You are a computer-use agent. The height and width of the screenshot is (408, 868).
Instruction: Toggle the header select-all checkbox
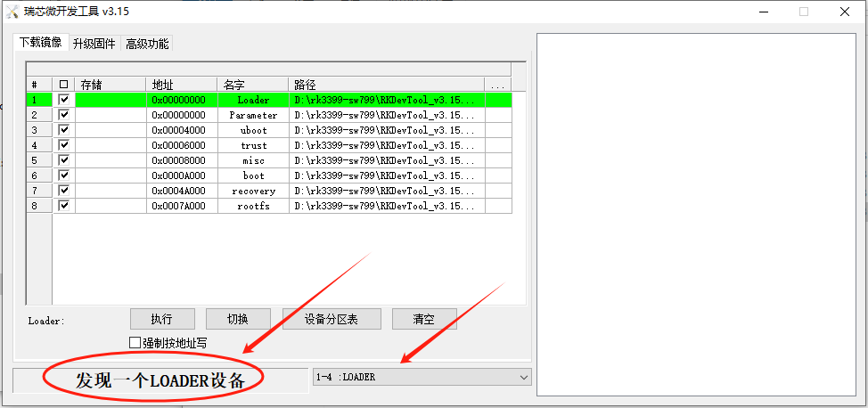click(63, 85)
